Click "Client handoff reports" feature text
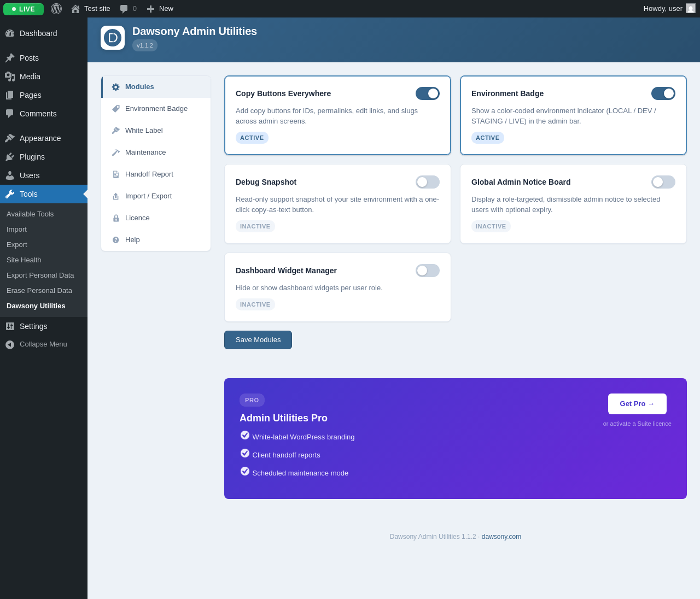The height and width of the screenshot is (599, 700). [x=287, y=455]
